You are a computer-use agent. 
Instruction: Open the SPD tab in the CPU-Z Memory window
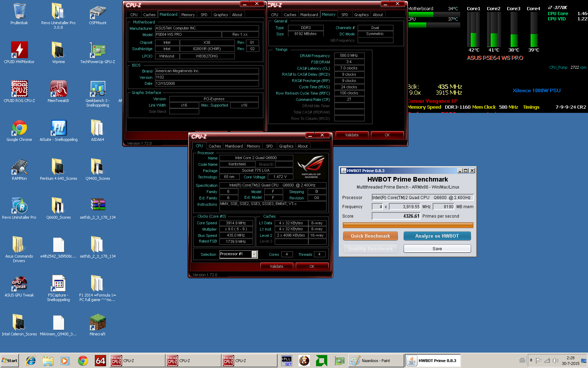point(344,15)
